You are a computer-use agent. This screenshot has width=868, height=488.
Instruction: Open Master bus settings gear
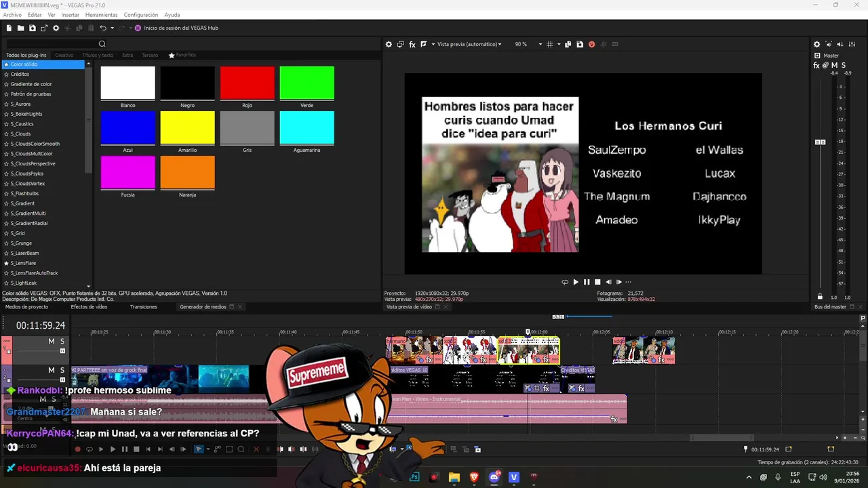coord(816,44)
